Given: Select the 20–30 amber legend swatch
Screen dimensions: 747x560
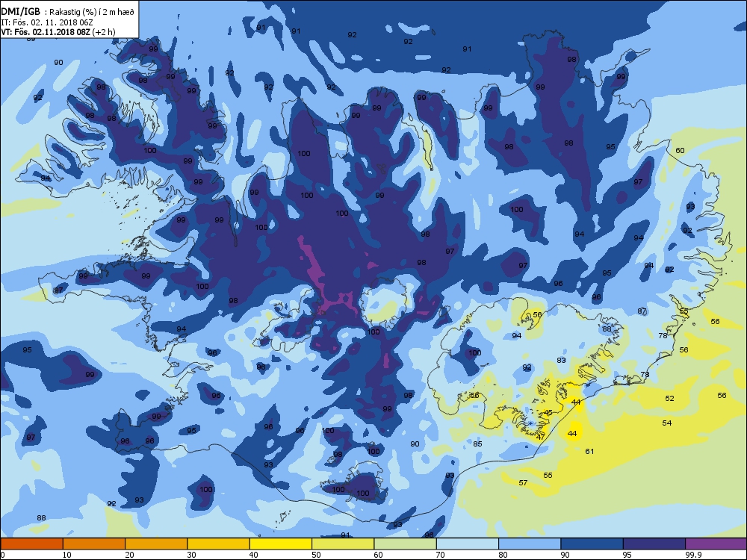Looking at the screenshot, I should click(x=156, y=544).
